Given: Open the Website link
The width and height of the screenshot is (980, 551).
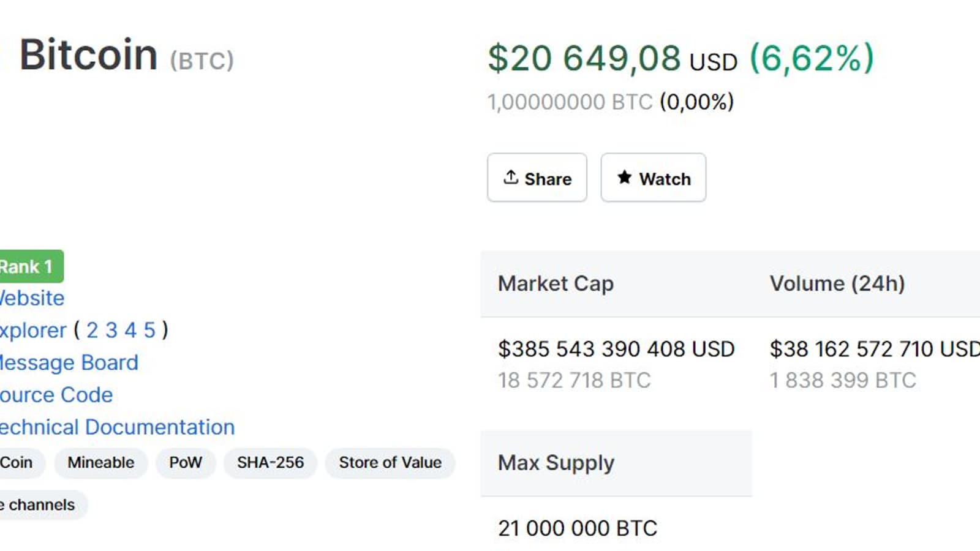Looking at the screenshot, I should 32,298.
